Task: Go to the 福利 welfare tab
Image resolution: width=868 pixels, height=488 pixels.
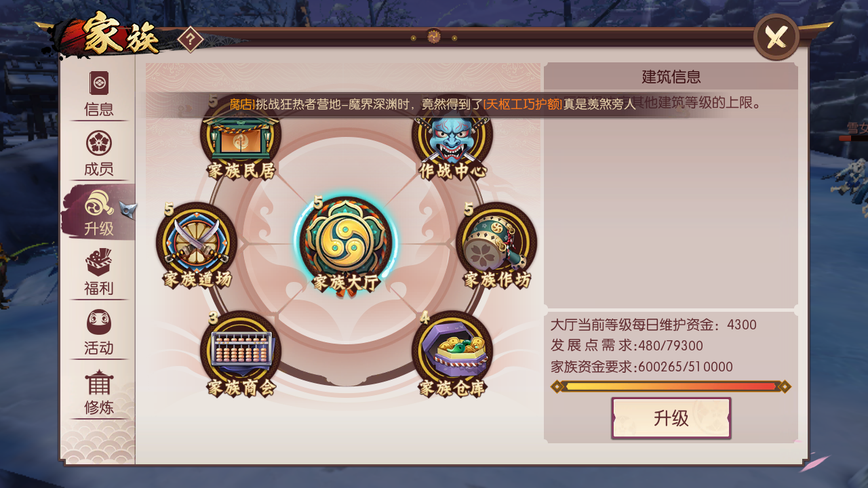Action: click(98, 272)
